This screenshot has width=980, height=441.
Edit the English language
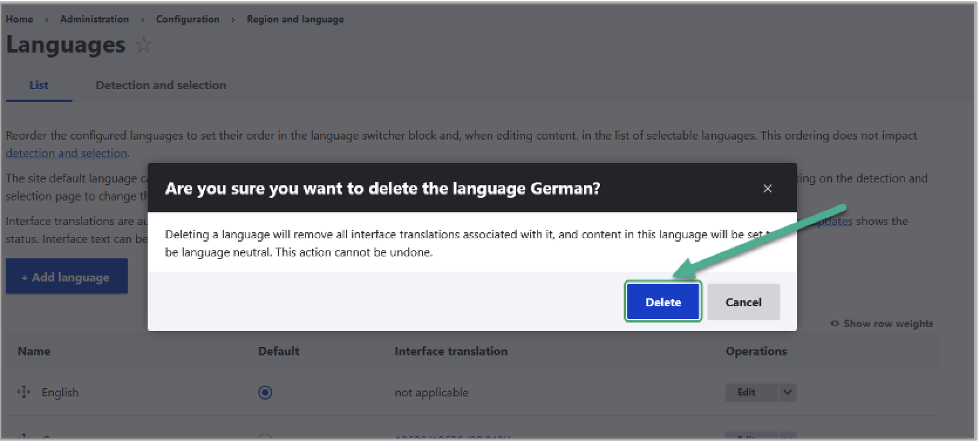click(751, 392)
